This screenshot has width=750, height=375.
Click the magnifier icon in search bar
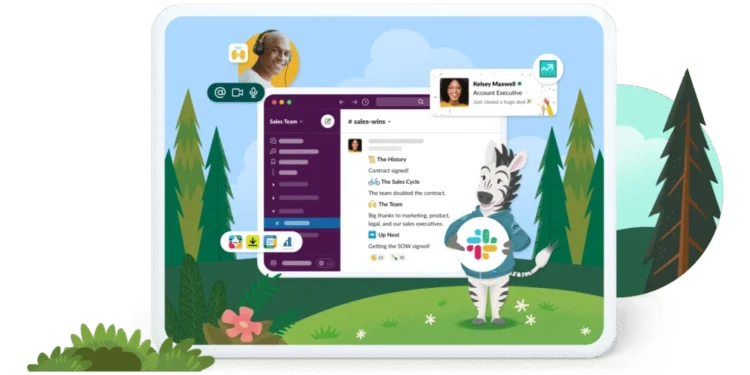click(421, 102)
